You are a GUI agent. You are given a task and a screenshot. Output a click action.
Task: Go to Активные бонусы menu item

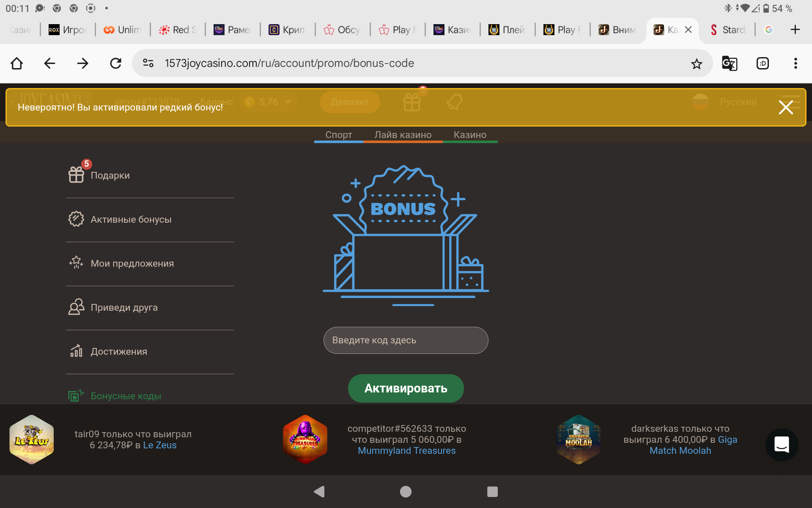tap(131, 219)
